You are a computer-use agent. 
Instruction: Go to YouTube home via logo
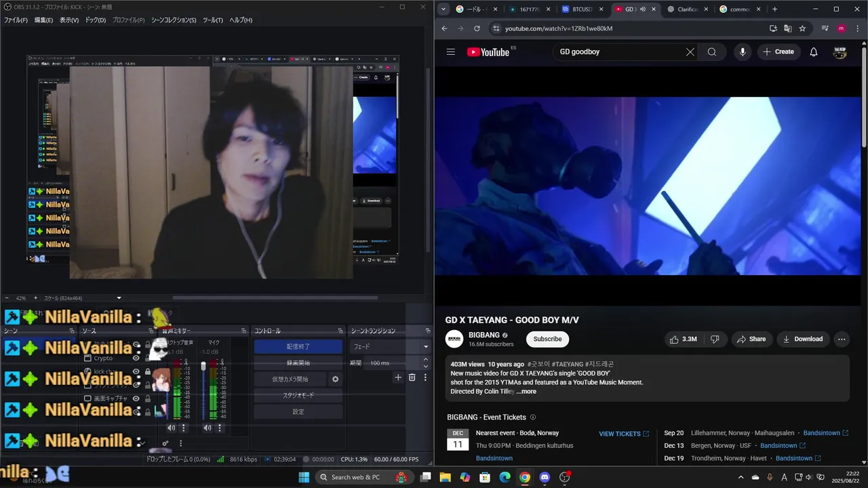pyautogui.click(x=488, y=52)
